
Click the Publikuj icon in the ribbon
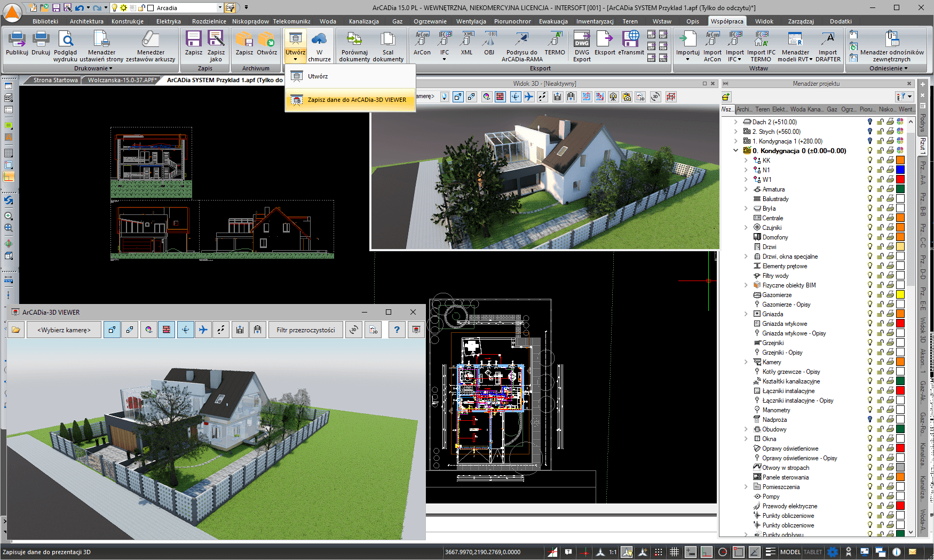tap(17, 39)
